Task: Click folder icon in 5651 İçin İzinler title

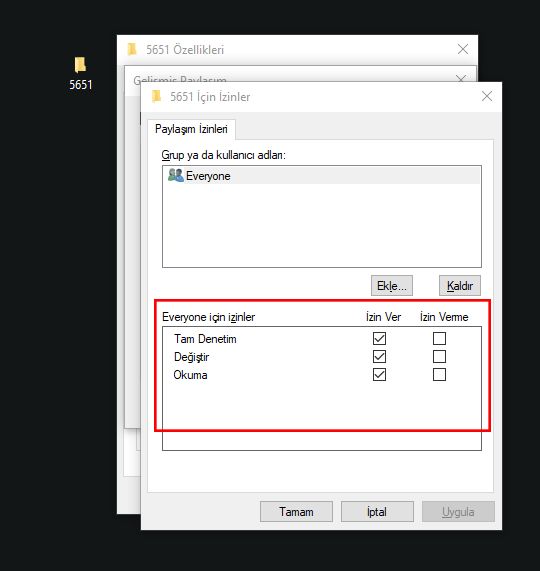Action: pos(157,97)
